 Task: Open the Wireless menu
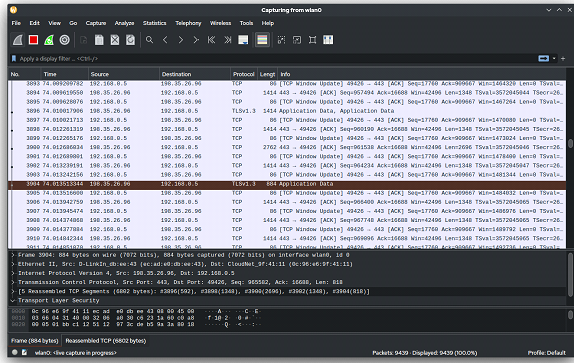[220, 23]
